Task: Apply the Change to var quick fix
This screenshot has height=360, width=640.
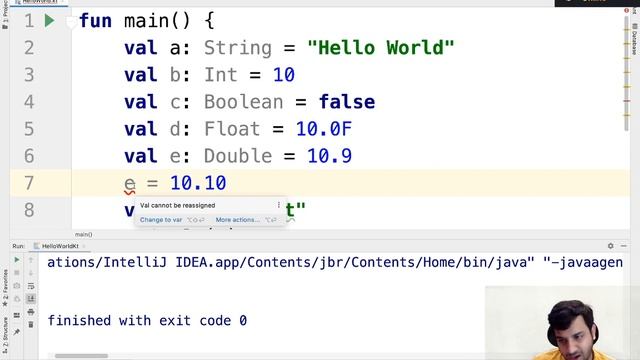Action: 161,220
